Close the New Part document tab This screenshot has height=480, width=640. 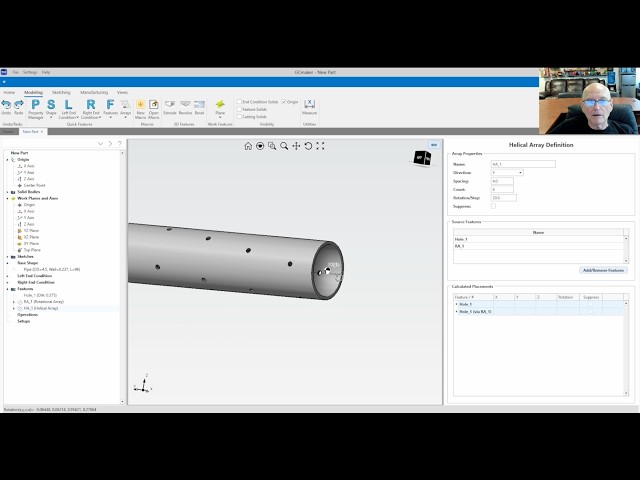tap(42, 131)
